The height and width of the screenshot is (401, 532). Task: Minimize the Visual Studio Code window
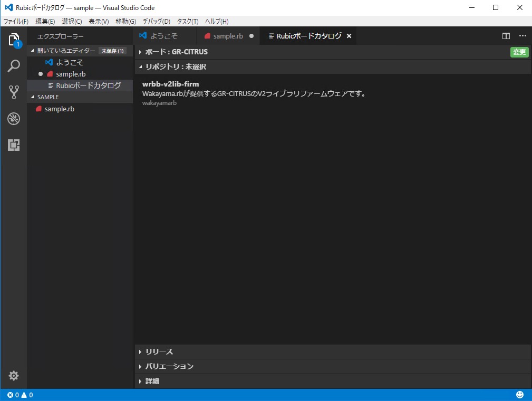pos(471,7)
